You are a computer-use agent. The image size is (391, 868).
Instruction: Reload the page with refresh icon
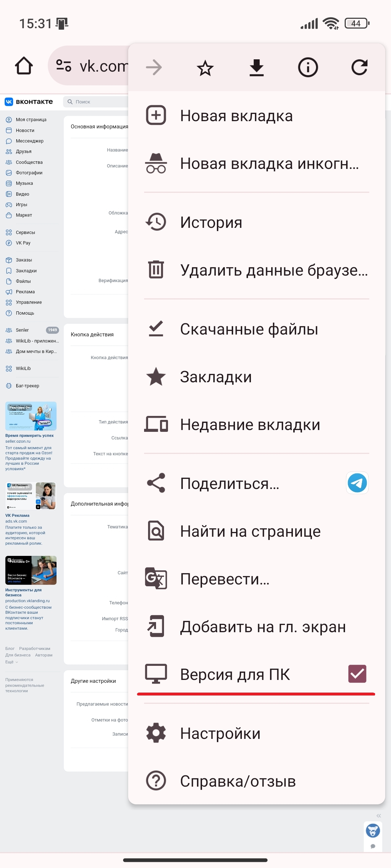[359, 68]
